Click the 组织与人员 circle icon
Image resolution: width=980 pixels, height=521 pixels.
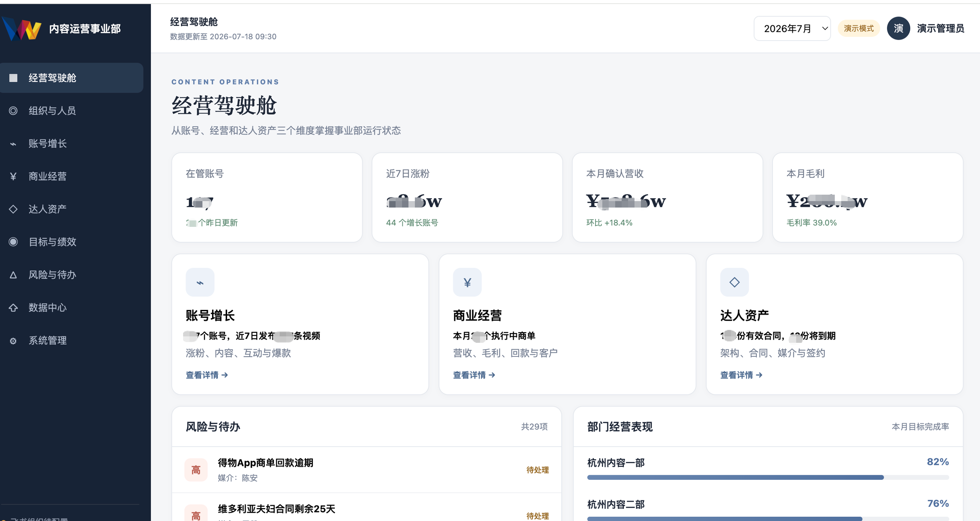point(13,111)
